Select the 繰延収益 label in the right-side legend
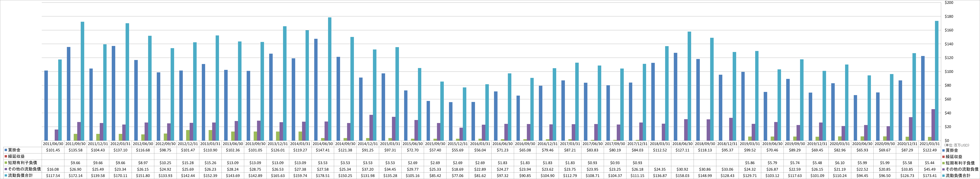The width and height of the screenshot is (980, 179). [954, 157]
